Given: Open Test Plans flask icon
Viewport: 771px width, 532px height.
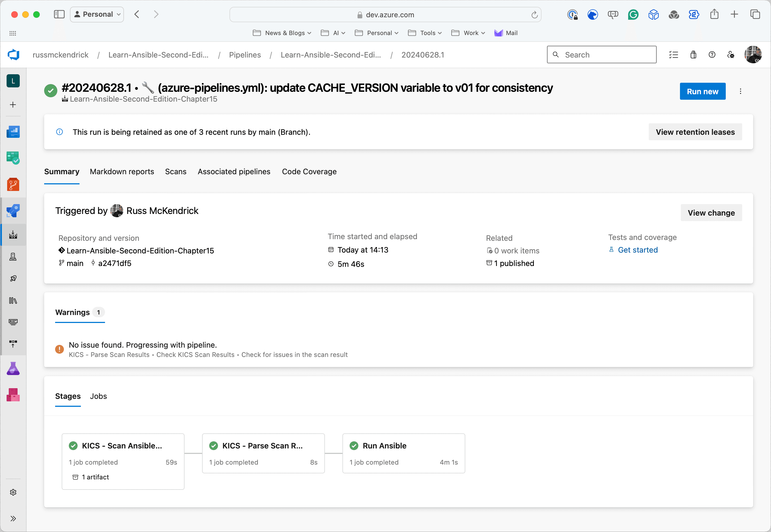Looking at the screenshot, I should click(x=13, y=369).
